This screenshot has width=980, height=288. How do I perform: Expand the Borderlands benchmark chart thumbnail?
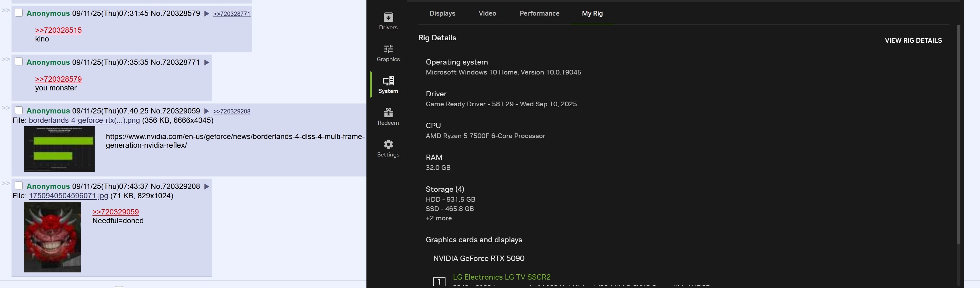[59, 149]
